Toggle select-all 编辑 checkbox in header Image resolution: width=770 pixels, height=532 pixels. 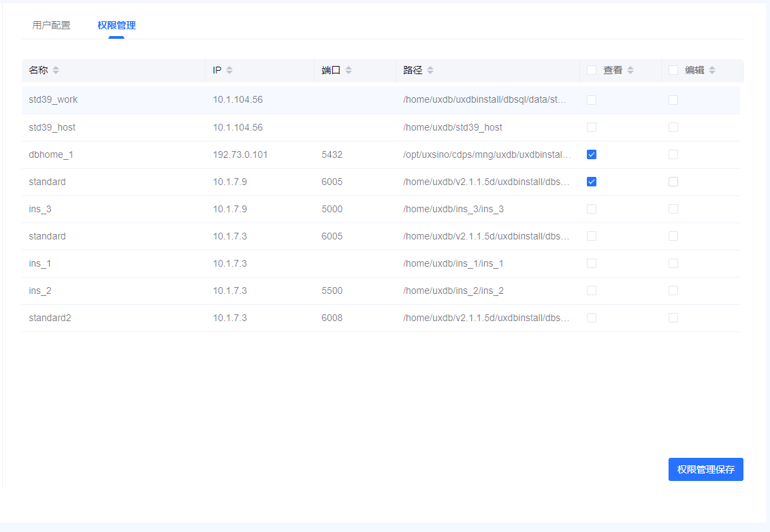coord(673,70)
